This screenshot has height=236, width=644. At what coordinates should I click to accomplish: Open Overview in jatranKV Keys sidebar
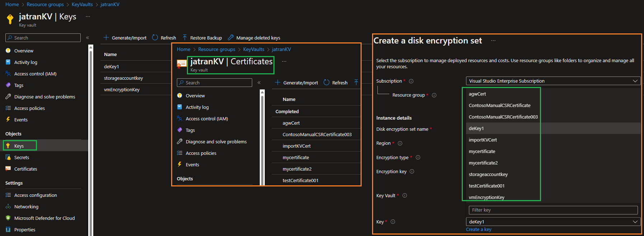click(x=24, y=51)
